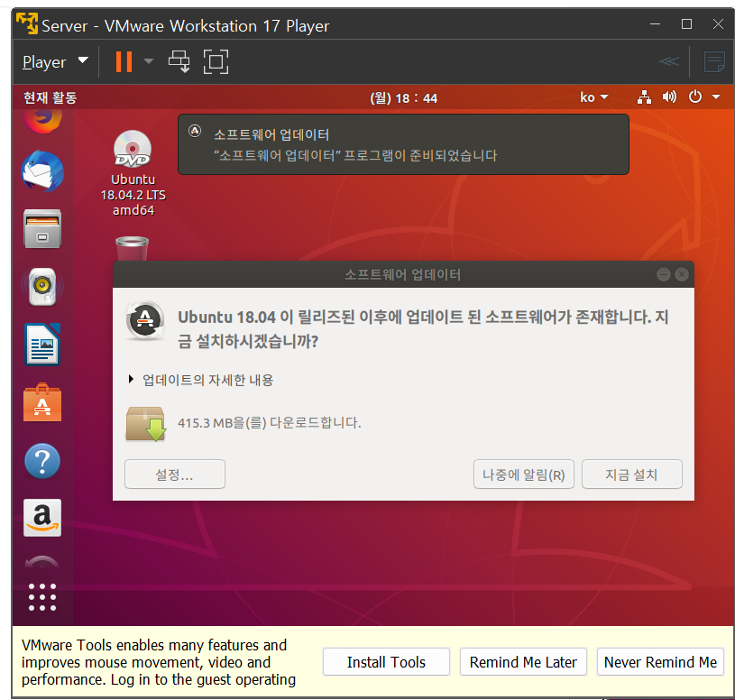Viewport: 735px width, 700px height.
Task: Click the 설정... button
Action: (x=175, y=474)
